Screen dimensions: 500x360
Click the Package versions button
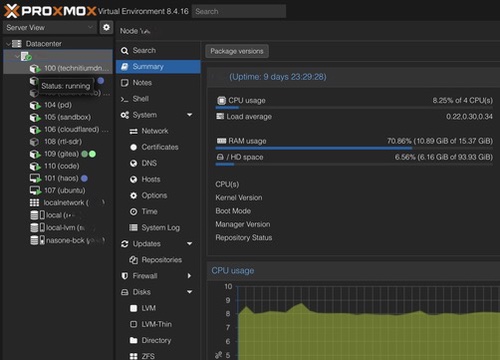point(237,51)
